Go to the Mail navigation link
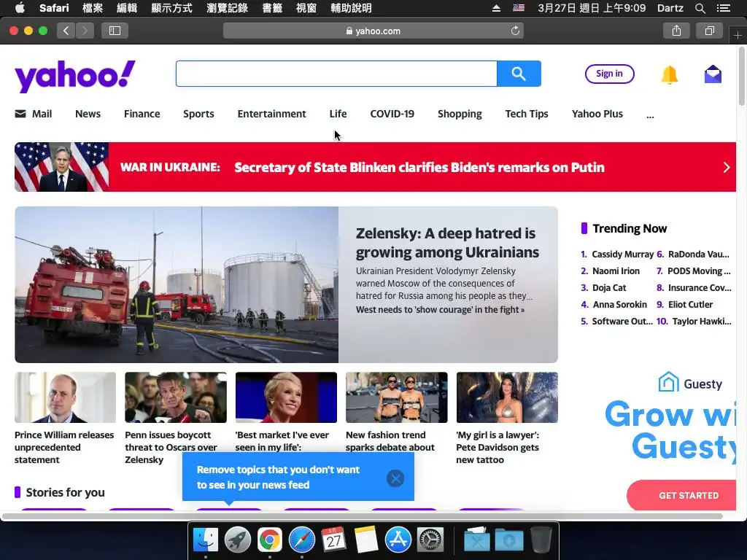 pos(34,114)
